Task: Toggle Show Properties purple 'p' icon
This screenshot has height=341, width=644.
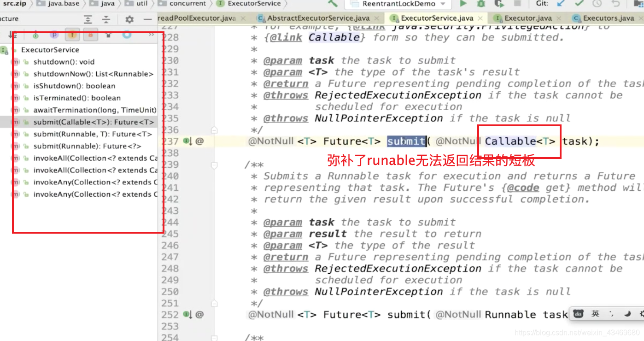Action: tap(54, 35)
